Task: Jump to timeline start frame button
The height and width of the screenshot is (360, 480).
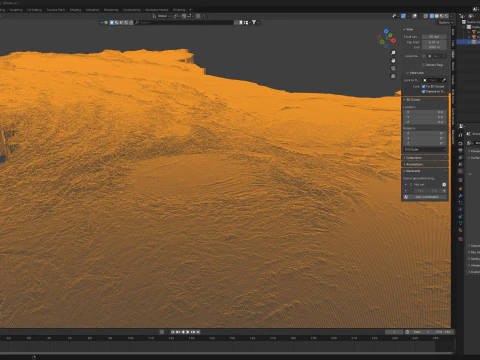Action: pos(173,332)
